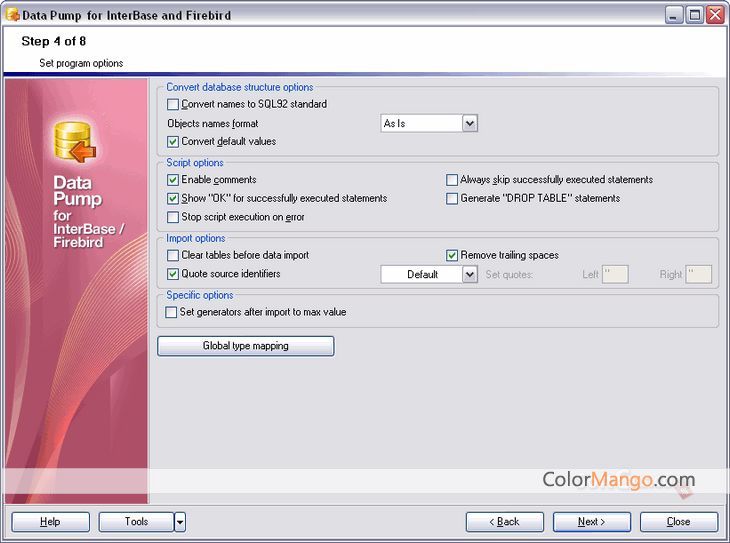Viewport: 730px width, 543px height.
Task: Click the Right quote input field
Action: click(x=698, y=274)
